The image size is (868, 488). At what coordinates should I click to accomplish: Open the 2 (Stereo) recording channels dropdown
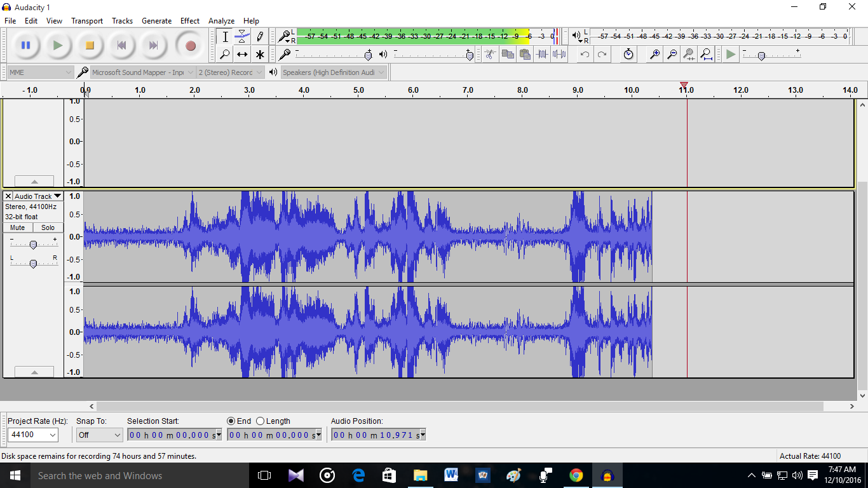pos(230,72)
